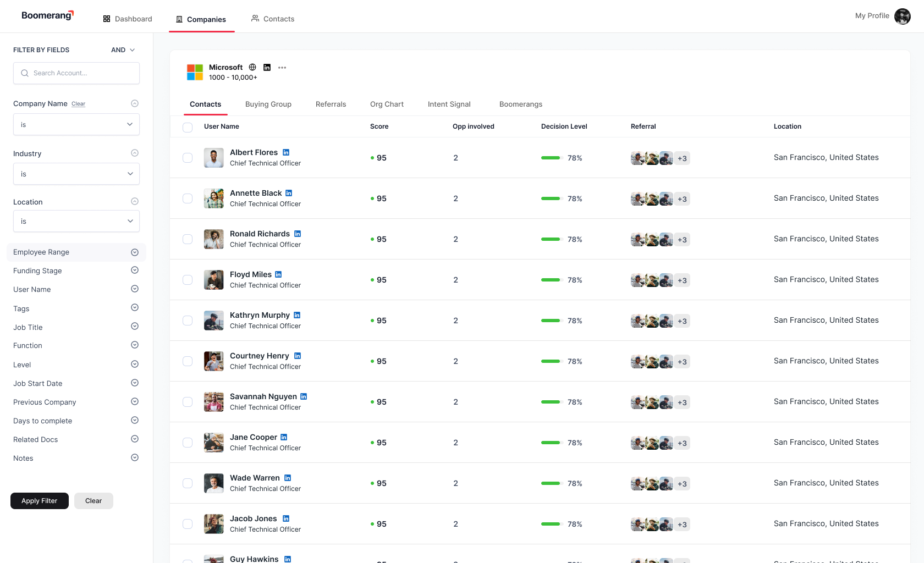Open Albert Flores's LinkedIn profile icon
924x563 pixels.
coord(286,152)
